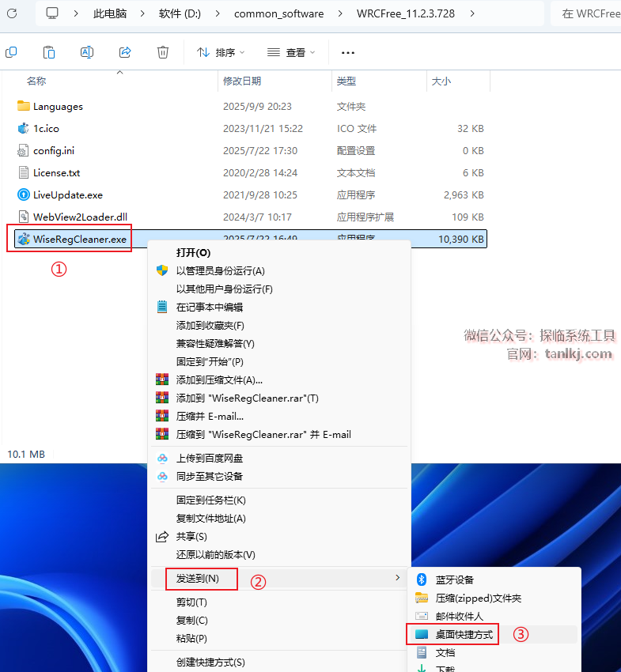This screenshot has width=621, height=672.
Task: Click the computer monitor icon in breadcrumb
Action: click(52, 13)
